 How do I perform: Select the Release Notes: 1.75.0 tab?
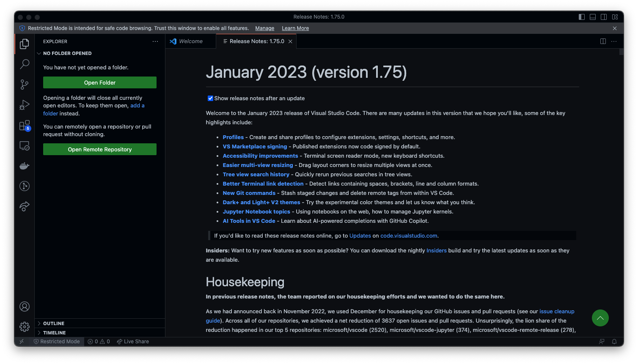[256, 41]
